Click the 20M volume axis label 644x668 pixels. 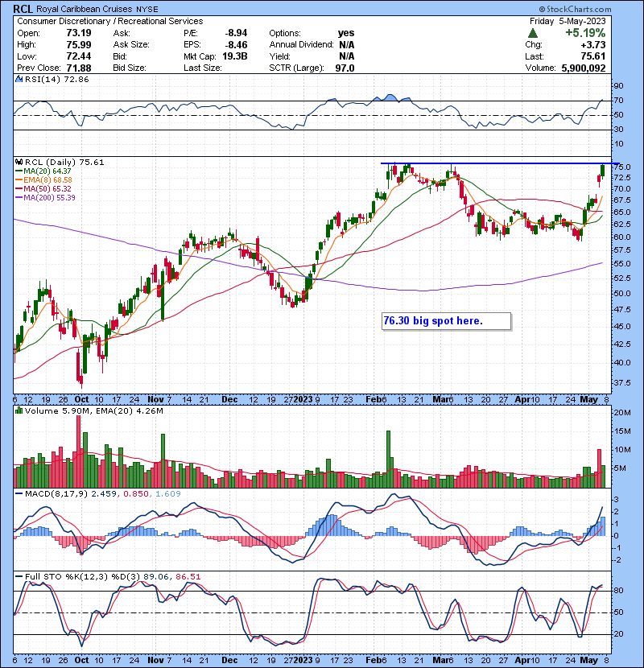tap(622, 412)
